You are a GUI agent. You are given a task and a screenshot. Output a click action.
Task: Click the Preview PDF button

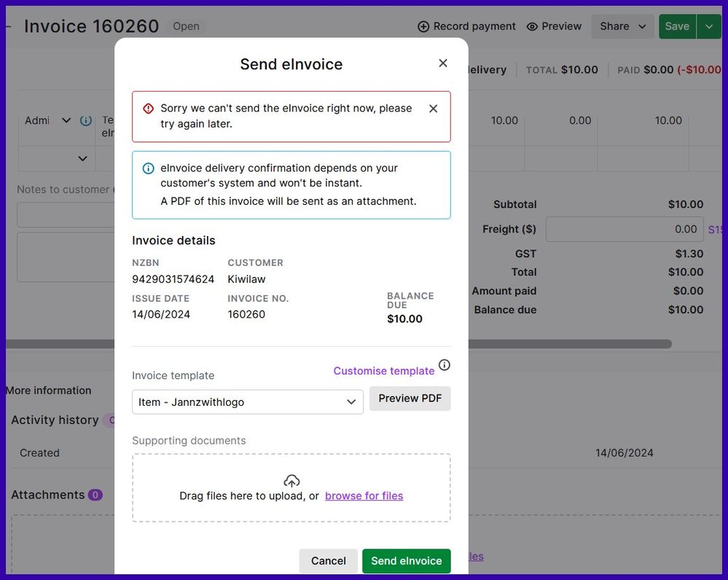click(410, 399)
